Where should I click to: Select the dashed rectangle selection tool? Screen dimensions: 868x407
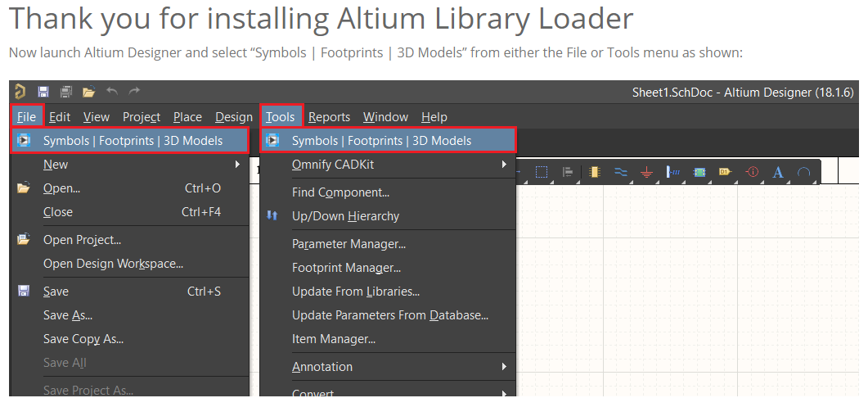542,172
